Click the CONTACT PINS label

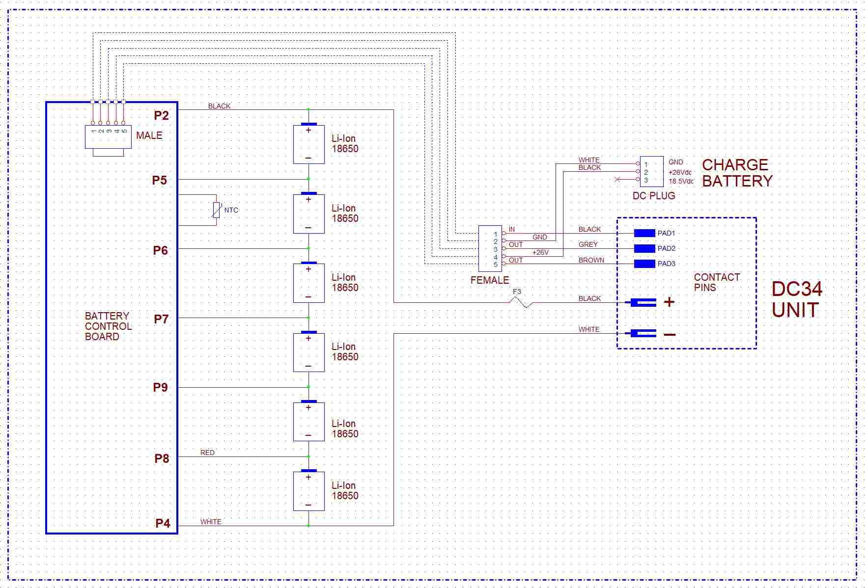tap(717, 282)
